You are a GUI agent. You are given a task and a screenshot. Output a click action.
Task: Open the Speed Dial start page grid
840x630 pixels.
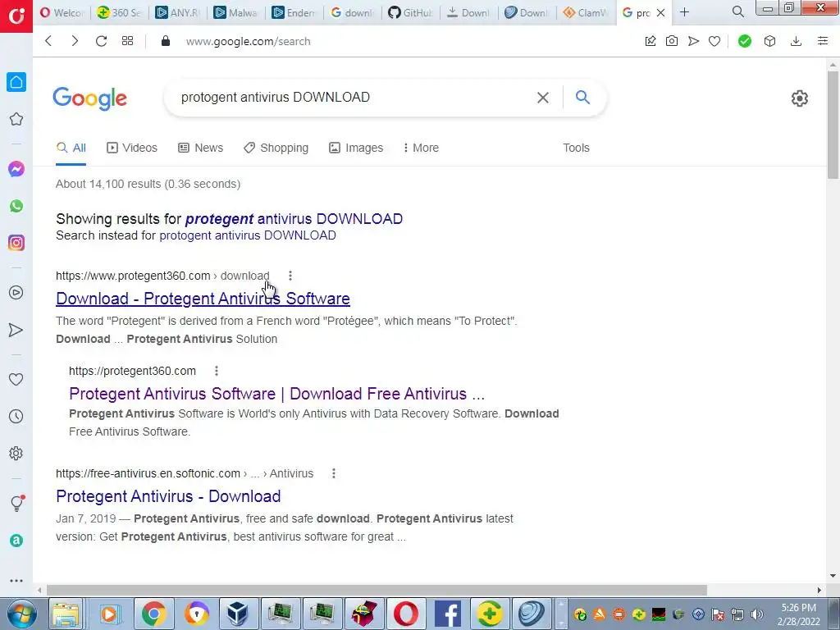[x=127, y=41]
